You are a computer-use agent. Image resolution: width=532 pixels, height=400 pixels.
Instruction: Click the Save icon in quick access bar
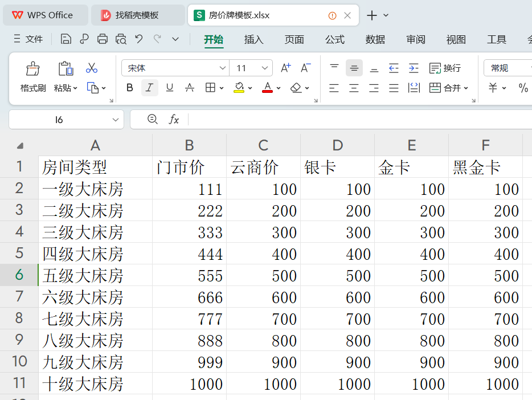(x=66, y=39)
